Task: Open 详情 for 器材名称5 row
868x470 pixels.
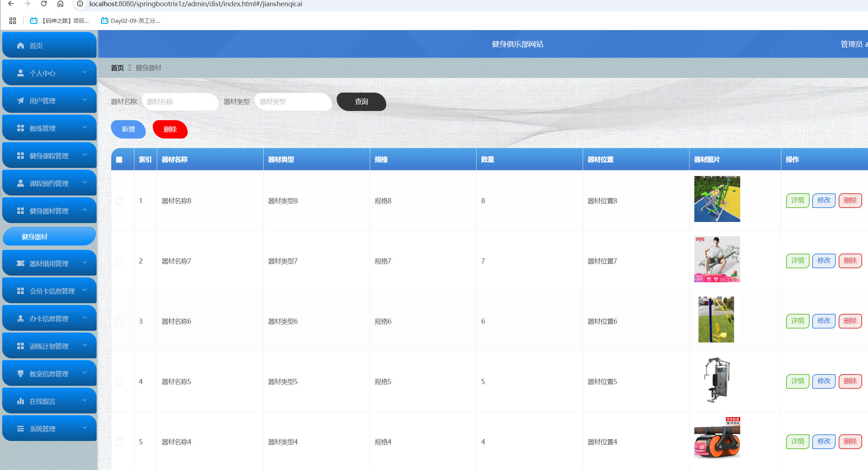Action: pos(798,381)
